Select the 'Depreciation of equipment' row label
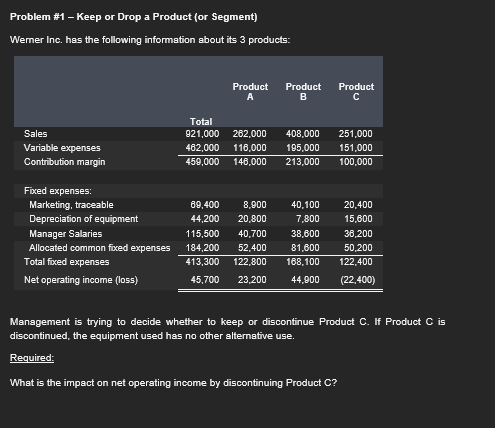Screen dimensions: 495x428 tap(84, 219)
